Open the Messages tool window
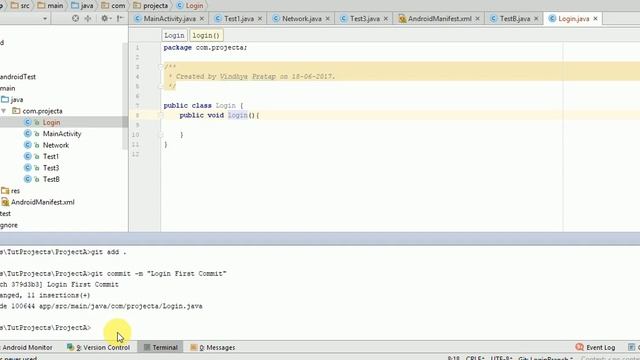640x360 pixels. coord(213,348)
